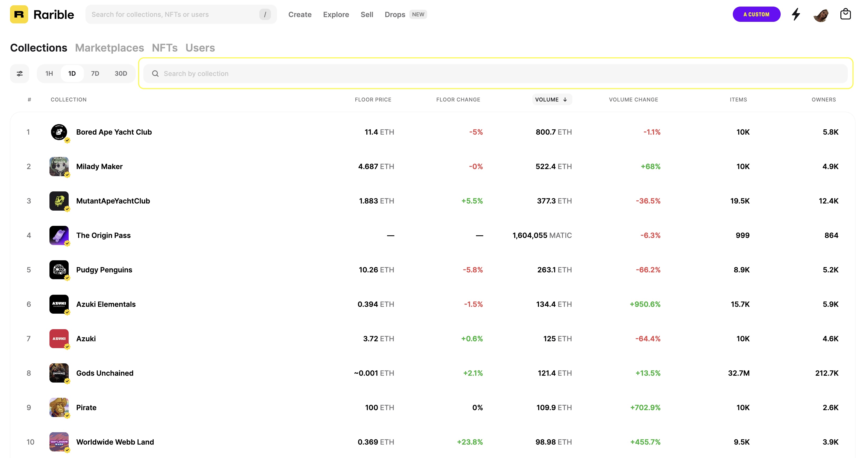Switch to the Collections tab
The width and height of the screenshot is (868, 458).
39,48
